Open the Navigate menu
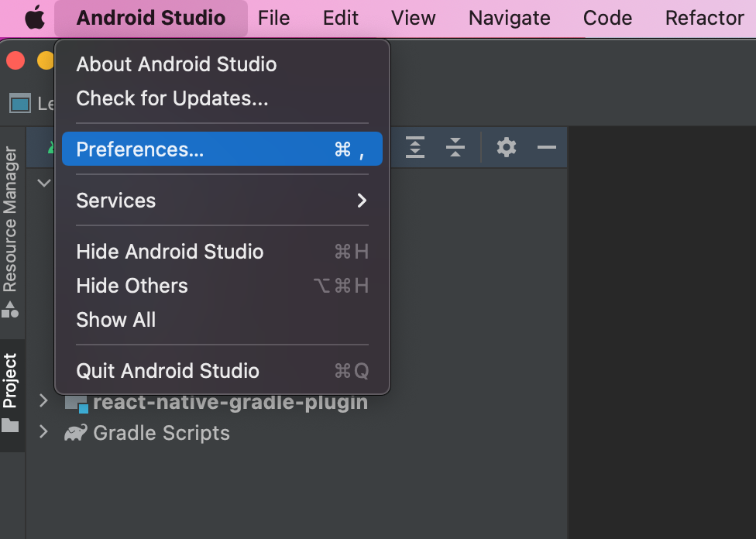Viewport: 756px width, 539px height. pos(509,19)
